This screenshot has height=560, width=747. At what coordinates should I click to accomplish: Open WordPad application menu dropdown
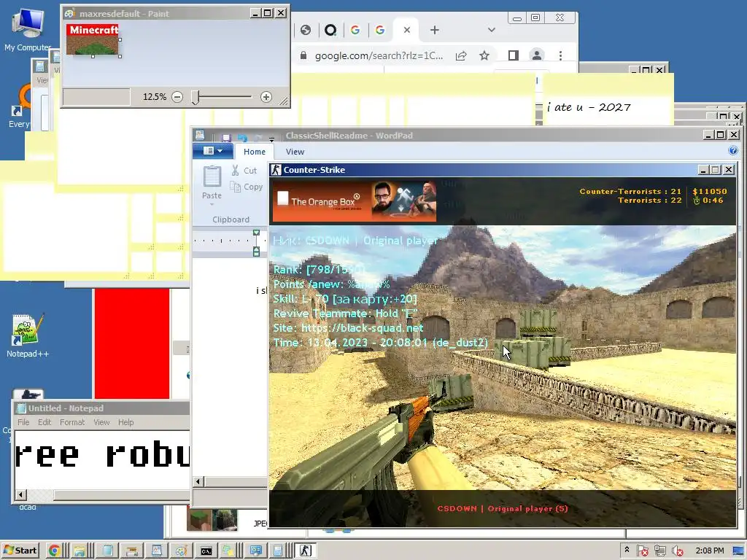tap(213, 151)
